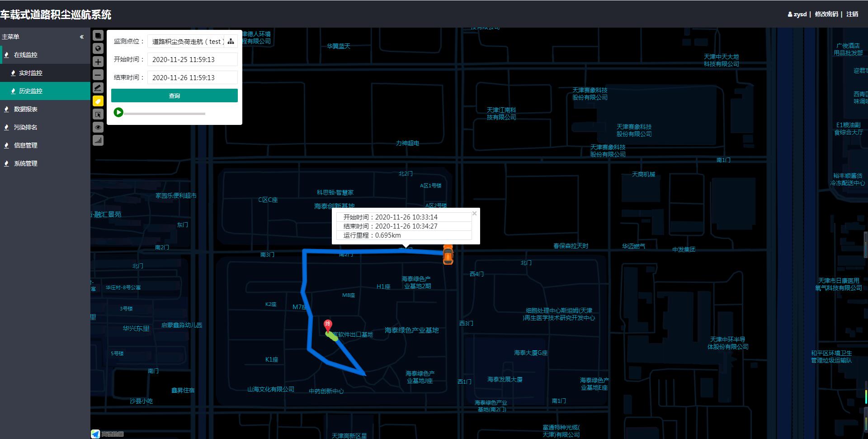868x439 pixels.
Task: Select the ruler distance measurement tool
Action: tap(98, 88)
